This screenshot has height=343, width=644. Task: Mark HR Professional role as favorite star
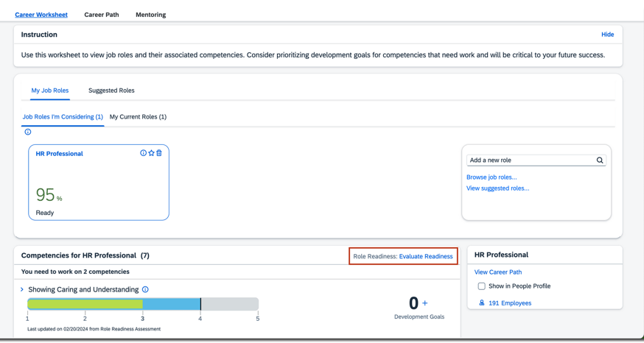[151, 153]
